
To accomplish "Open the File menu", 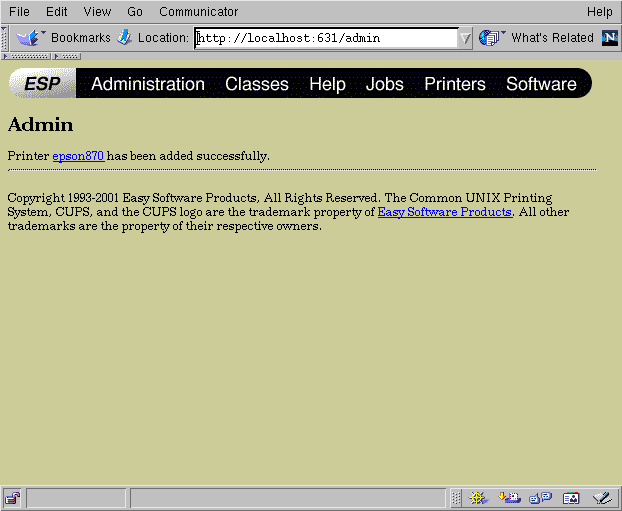I will [19, 12].
